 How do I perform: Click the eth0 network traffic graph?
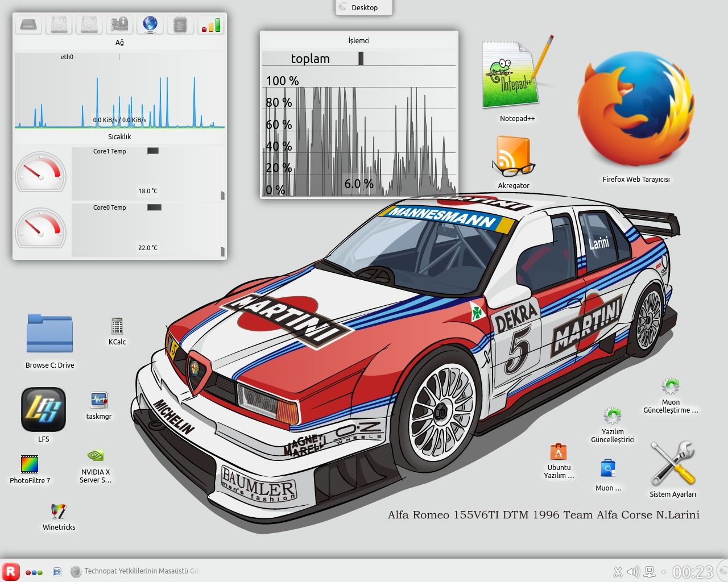pyautogui.click(x=119, y=90)
